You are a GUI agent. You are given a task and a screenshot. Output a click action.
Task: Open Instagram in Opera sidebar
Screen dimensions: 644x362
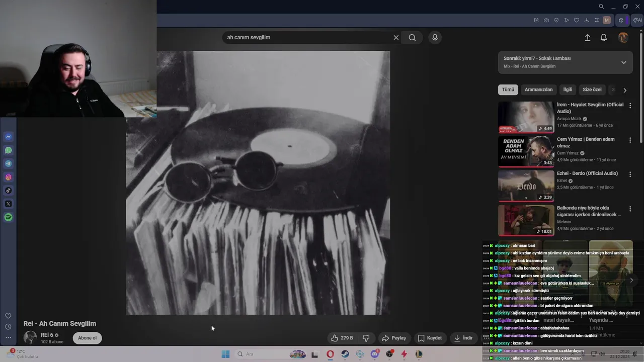[x=8, y=177]
